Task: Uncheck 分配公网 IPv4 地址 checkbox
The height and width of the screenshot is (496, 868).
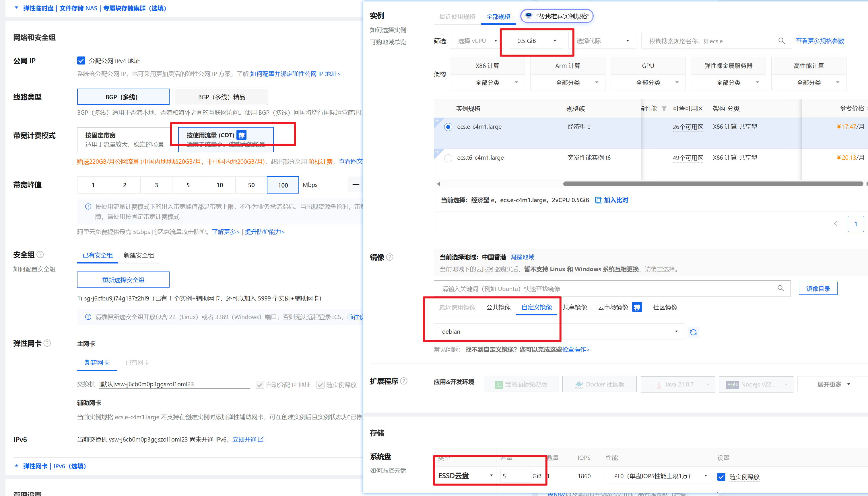Action: [x=81, y=60]
